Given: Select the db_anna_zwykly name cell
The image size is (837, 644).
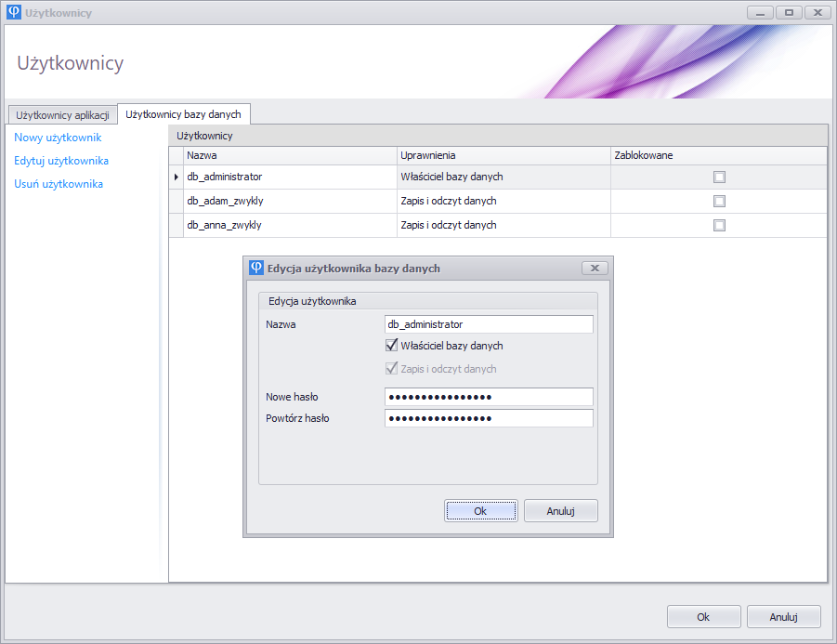Looking at the screenshot, I should [290, 225].
